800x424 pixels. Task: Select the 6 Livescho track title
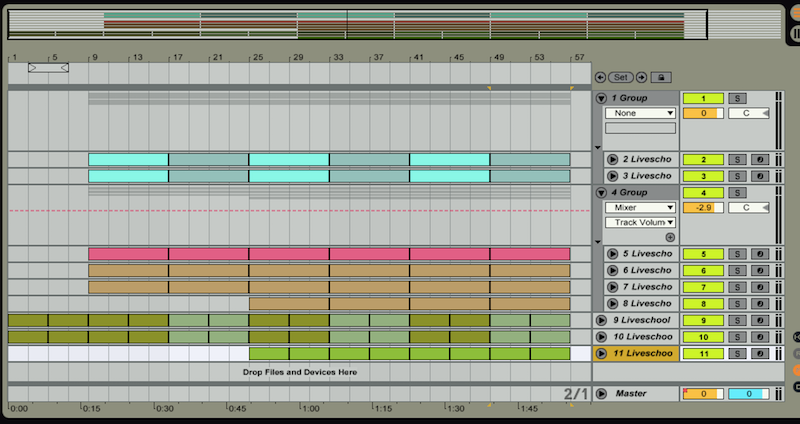click(647, 271)
